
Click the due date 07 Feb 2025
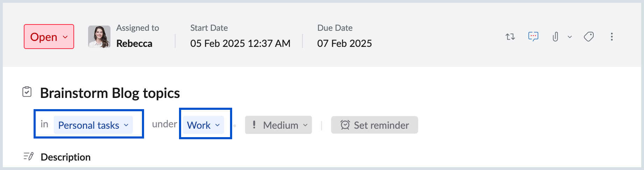click(x=344, y=44)
